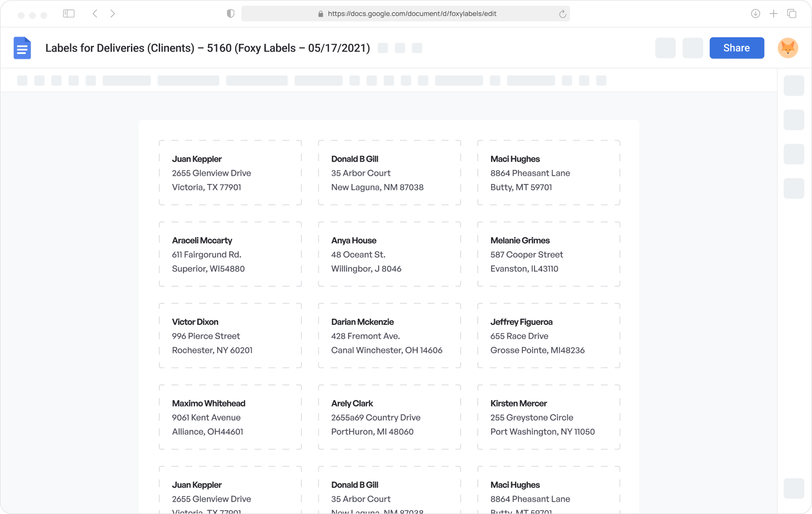Open the Google Docs home screen logo
Viewport: 812px width, 514px height.
22,48
